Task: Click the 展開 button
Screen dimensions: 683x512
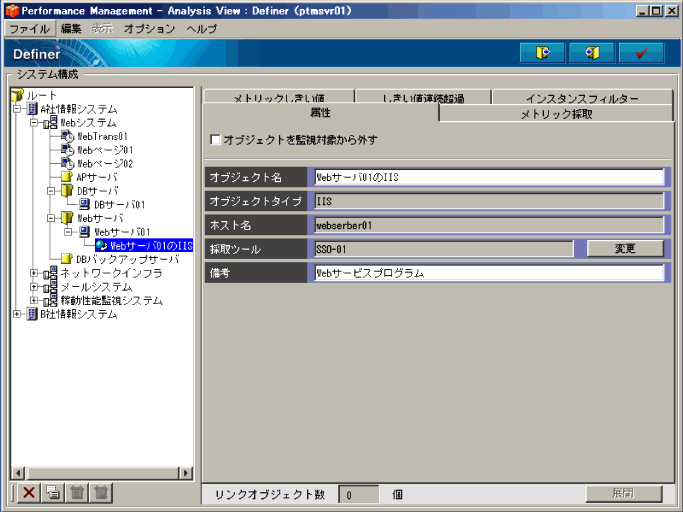Action: (624, 494)
